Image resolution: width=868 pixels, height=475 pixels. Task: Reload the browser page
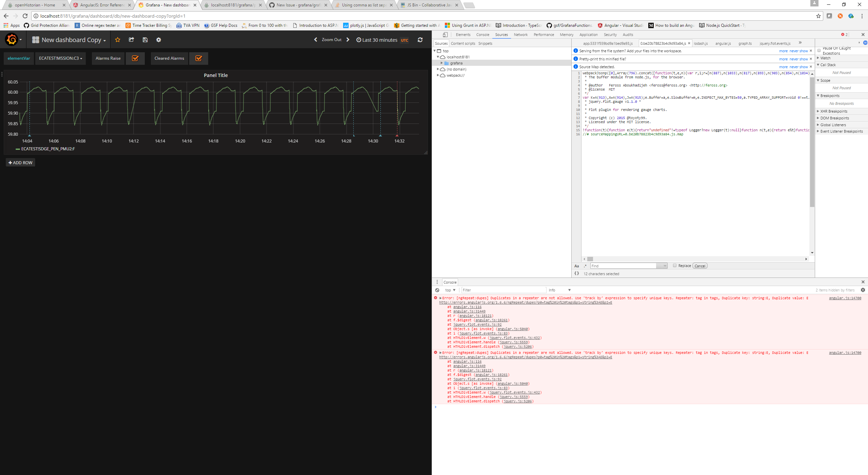point(25,16)
